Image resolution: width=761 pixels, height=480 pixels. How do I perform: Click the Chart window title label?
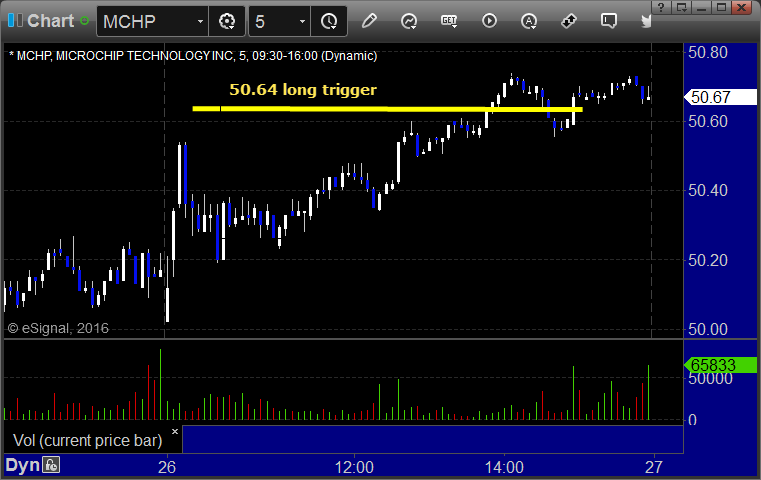coord(50,21)
